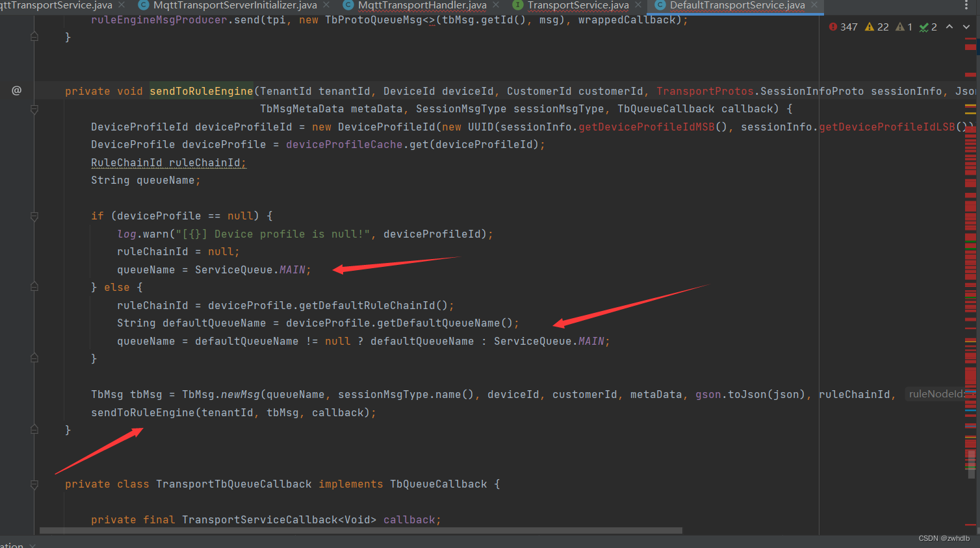980x548 pixels.
Task: Close the DefaultTransportService.java tab
Action: [x=814, y=5]
